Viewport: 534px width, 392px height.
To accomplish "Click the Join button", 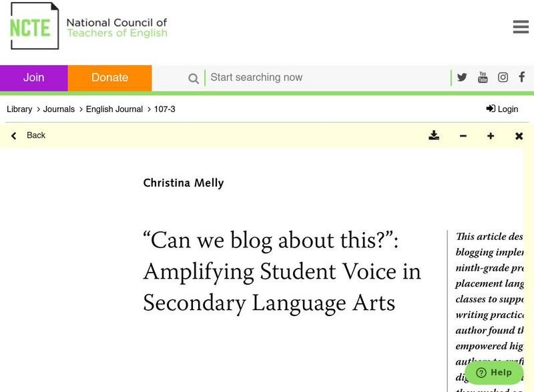I will (34, 77).
